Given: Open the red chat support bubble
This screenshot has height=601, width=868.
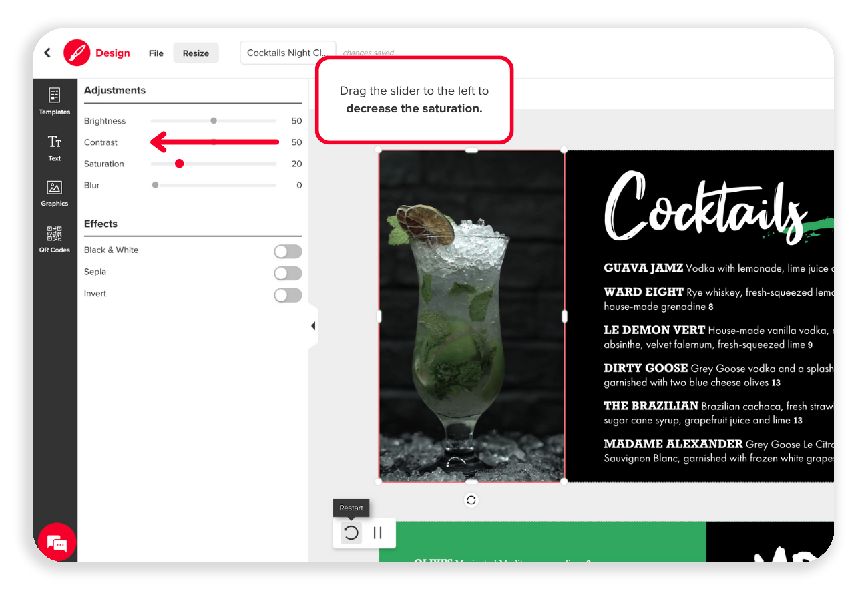Looking at the screenshot, I should (57, 542).
